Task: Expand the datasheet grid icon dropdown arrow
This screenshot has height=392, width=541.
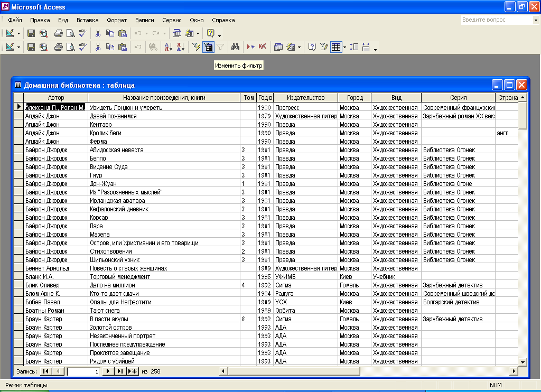Action: [x=344, y=47]
